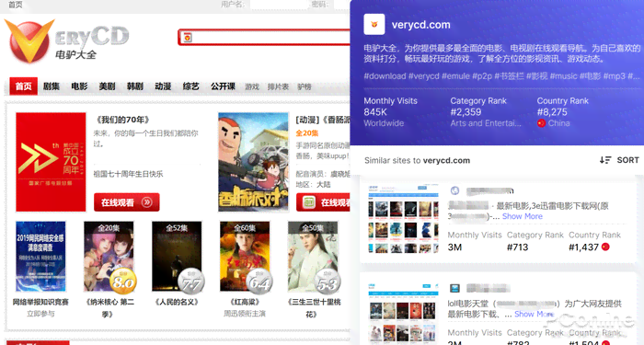Open the 2019网民网络安全感 survey thumbnail
This screenshot has width=644, height=345.
(x=40, y=257)
